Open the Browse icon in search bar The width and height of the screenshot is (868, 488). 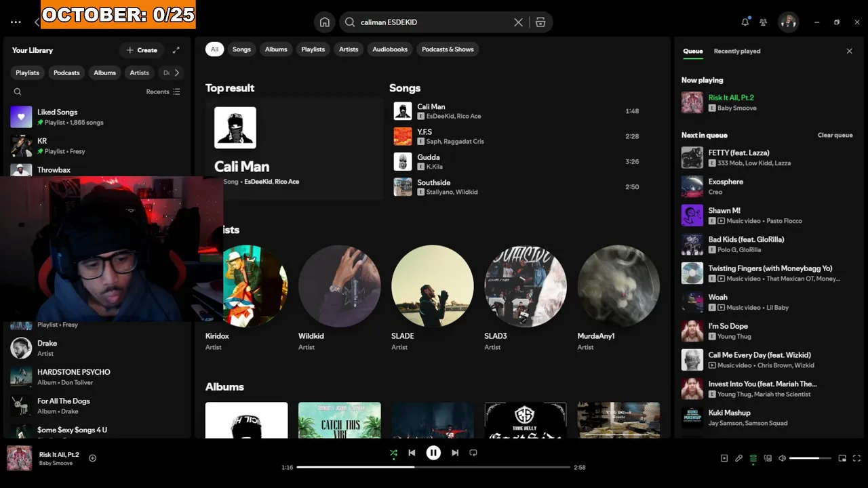[x=540, y=22]
